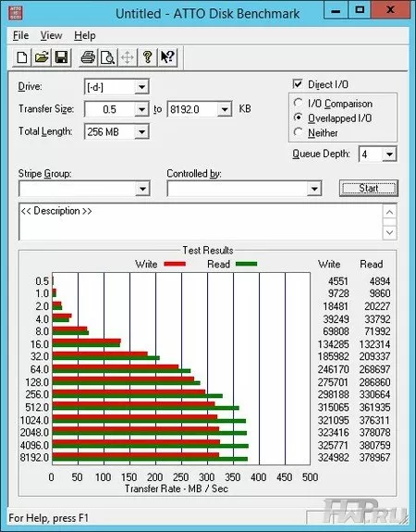Click the read value 209337
416x532 pixels.
[374, 356]
